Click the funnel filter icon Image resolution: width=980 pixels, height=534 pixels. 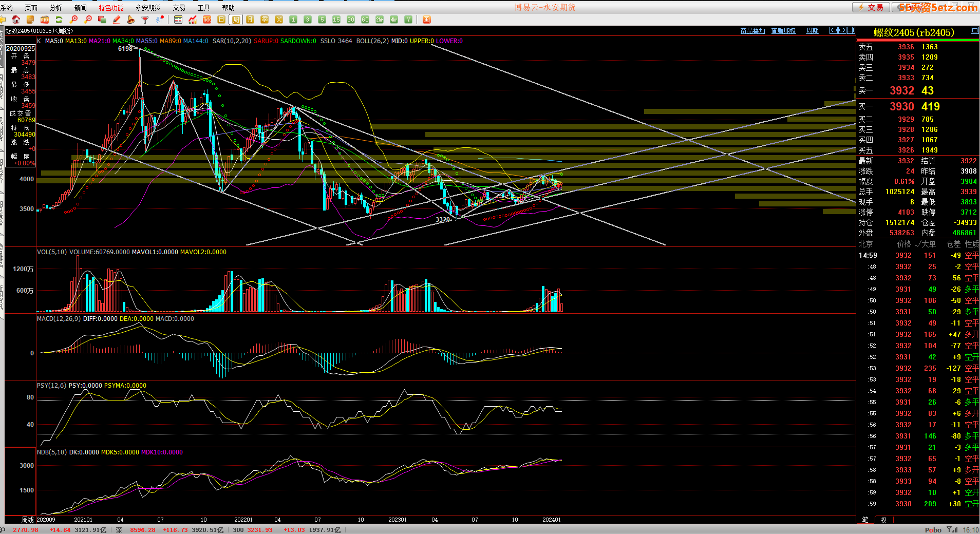click(x=145, y=20)
